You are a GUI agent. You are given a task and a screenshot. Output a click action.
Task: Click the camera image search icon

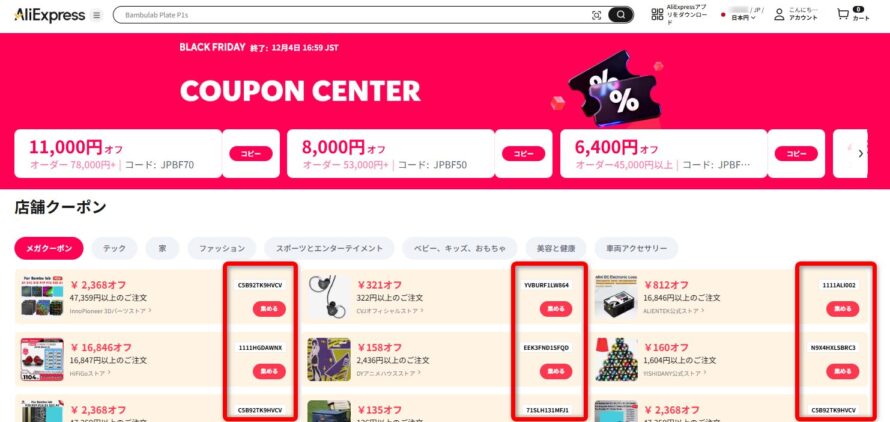[596, 15]
